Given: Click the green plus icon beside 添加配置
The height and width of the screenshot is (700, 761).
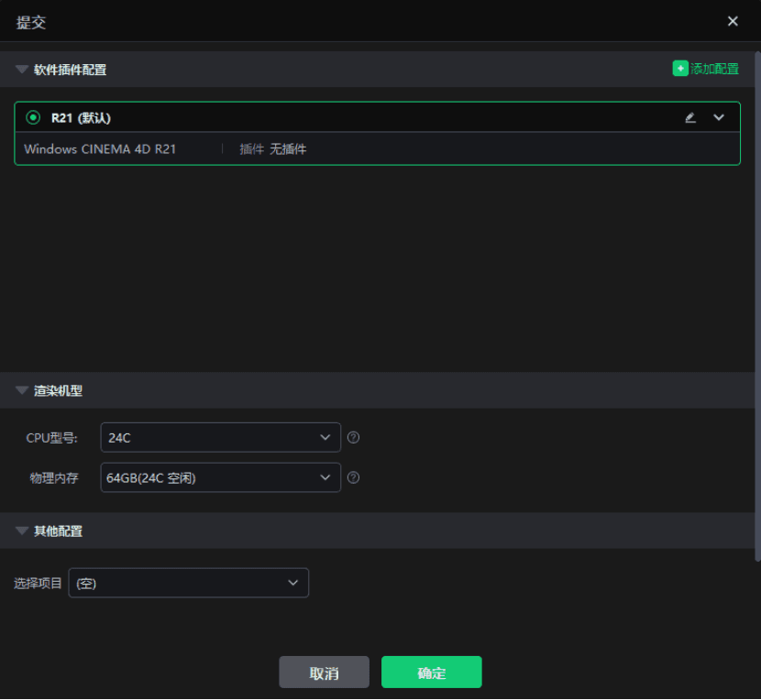Looking at the screenshot, I should pyautogui.click(x=680, y=69).
